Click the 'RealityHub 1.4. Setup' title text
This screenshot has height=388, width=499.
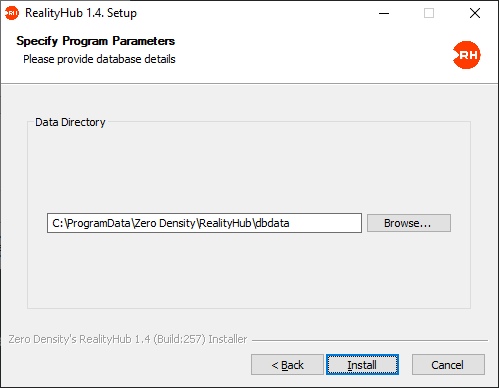[x=81, y=13]
